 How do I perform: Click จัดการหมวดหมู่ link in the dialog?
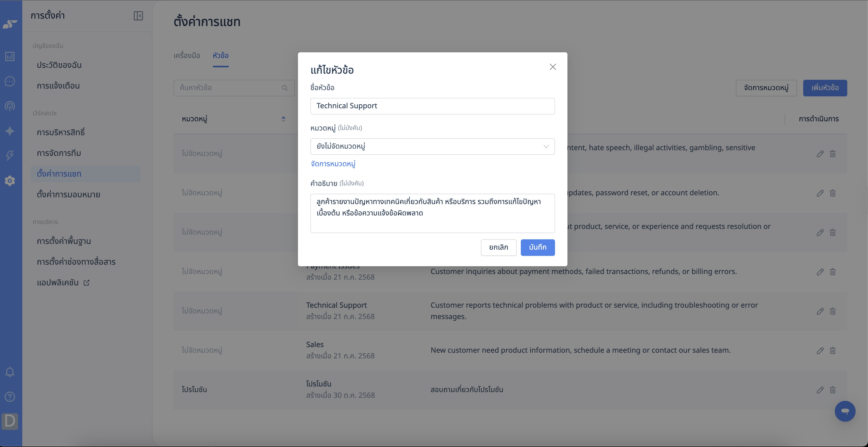333,164
